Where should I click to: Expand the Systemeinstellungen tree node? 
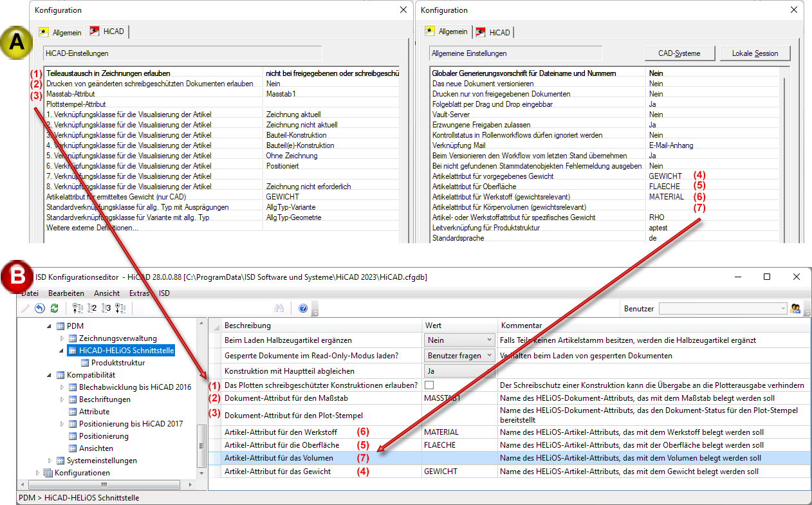click(x=50, y=461)
